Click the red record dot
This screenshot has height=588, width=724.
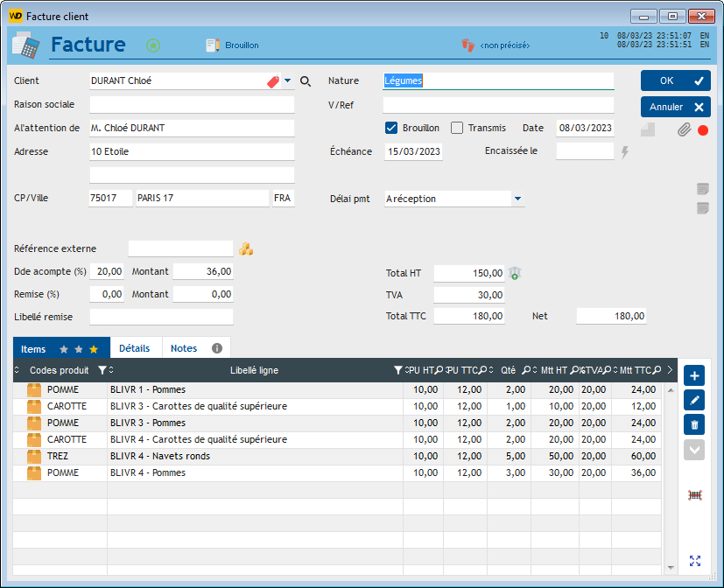(x=703, y=130)
